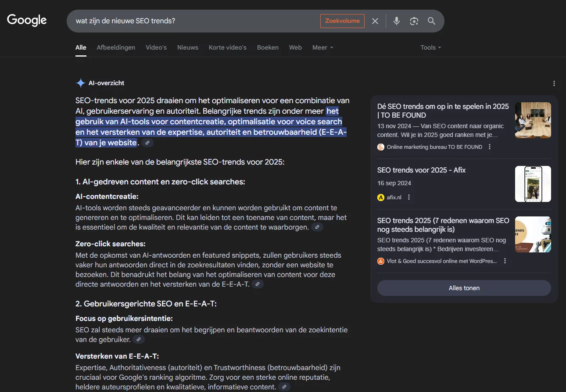Click the 'Versterken van E-E-A-T:' subheading
This screenshot has height=392, width=566.
click(117, 356)
